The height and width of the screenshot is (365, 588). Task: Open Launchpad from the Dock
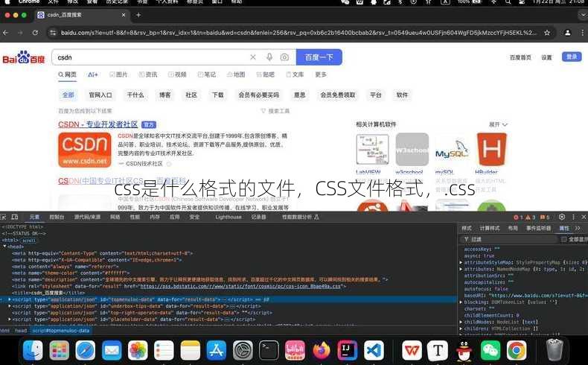point(60,351)
